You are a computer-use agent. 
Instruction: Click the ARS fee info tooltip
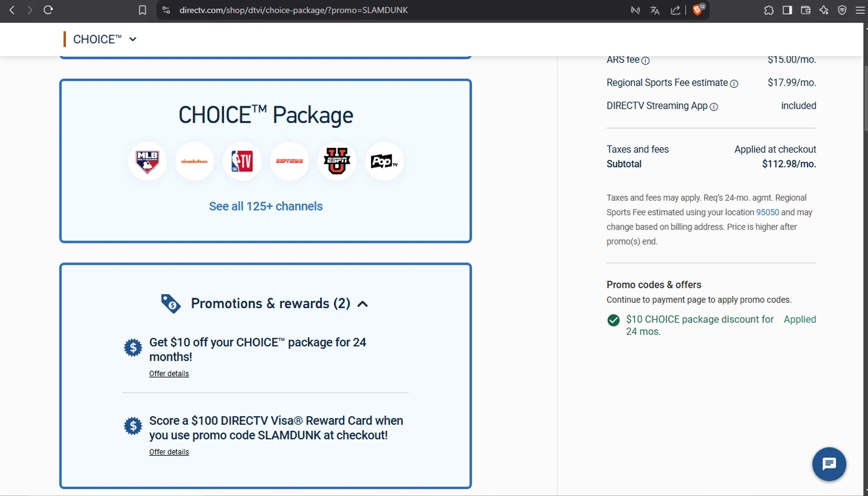click(646, 60)
